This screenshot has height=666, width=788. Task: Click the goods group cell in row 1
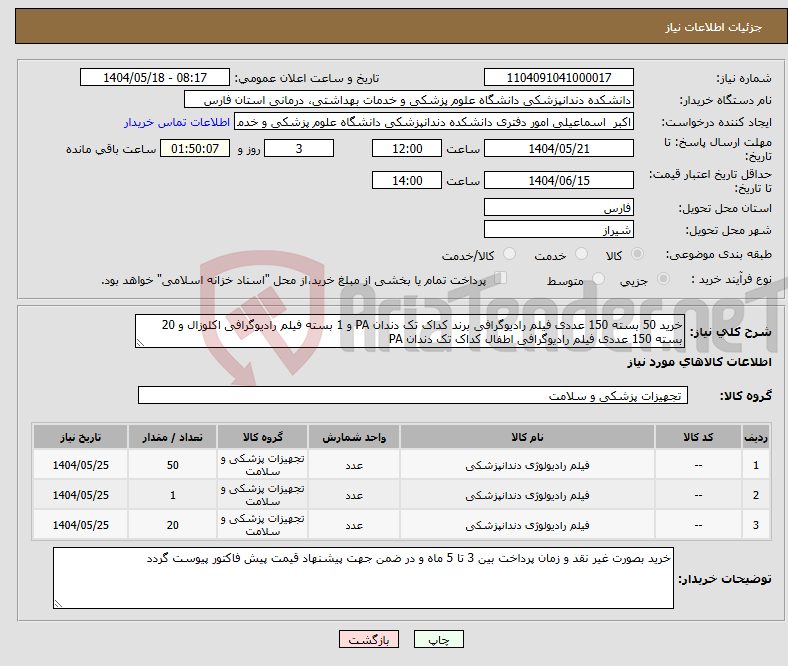point(262,465)
